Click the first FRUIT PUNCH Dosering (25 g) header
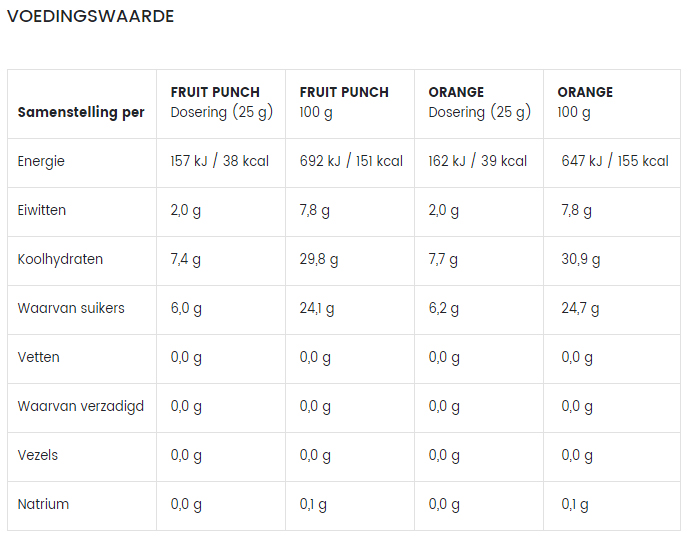Screen dimensions: 696x539 (221, 102)
